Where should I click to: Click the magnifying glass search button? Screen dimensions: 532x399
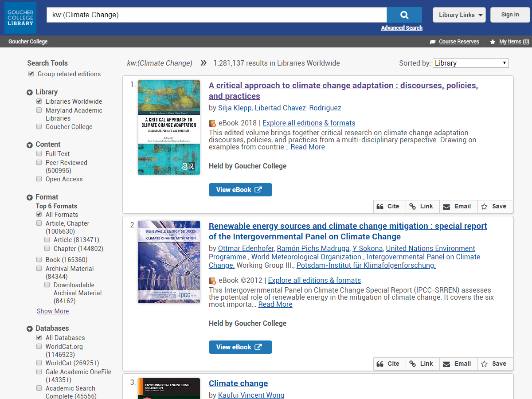click(404, 15)
